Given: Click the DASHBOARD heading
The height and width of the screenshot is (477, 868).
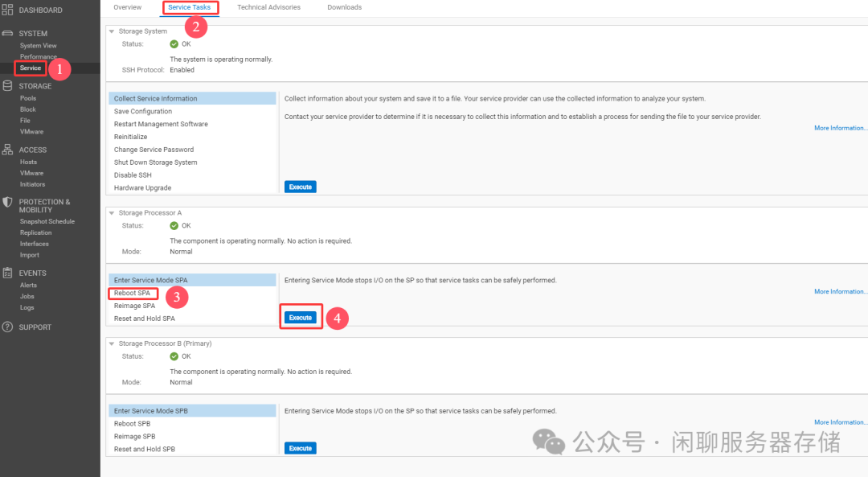Looking at the screenshot, I should tap(40, 10).
